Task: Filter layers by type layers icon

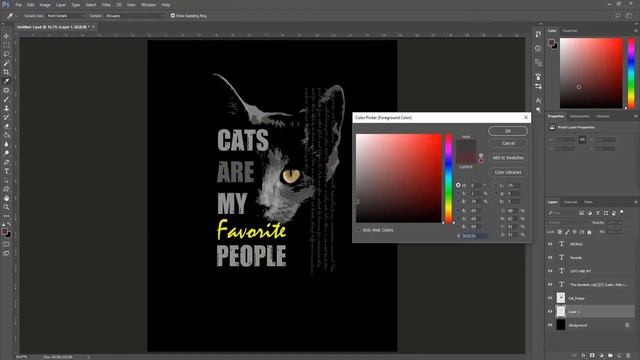Action: pos(598,213)
